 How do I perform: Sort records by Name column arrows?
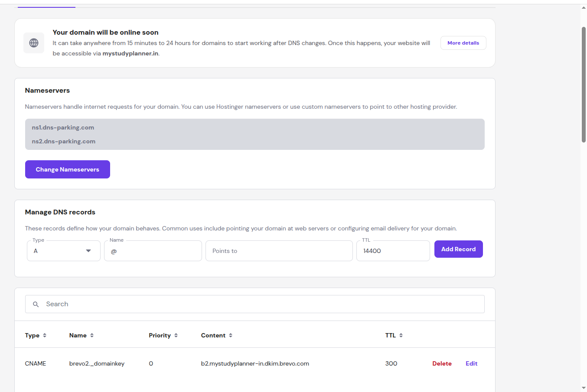[92, 335]
